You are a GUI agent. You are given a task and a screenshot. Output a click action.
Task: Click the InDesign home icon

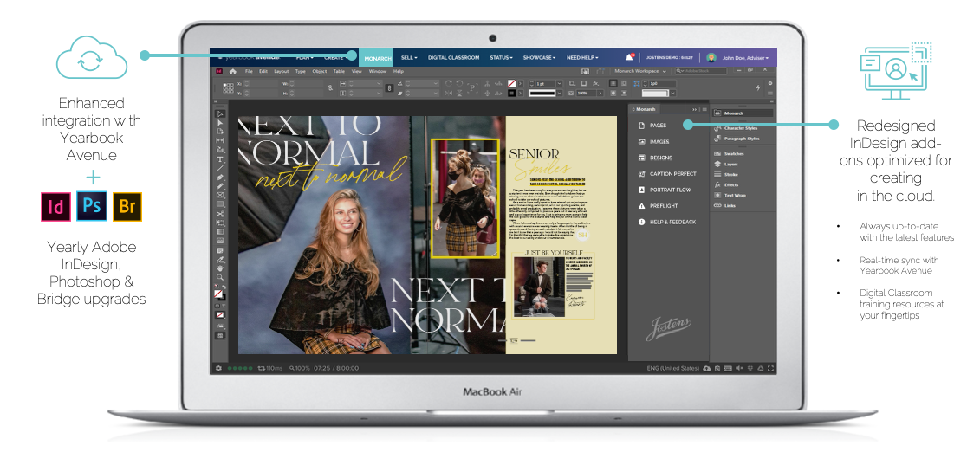point(233,71)
